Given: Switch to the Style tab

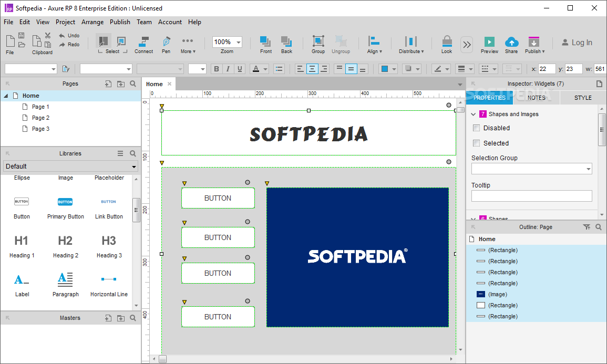Looking at the screenshot, I should [583, 98].
